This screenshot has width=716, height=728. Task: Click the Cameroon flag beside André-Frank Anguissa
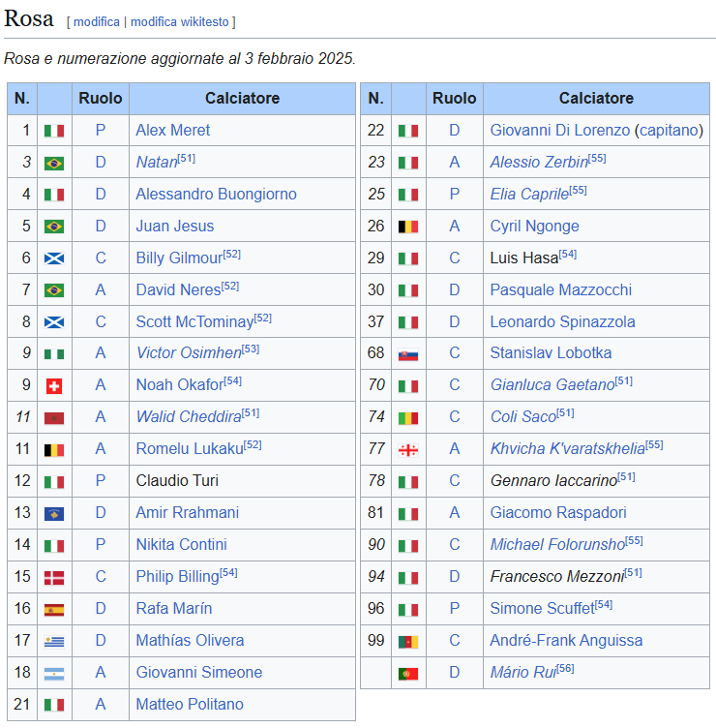tap(408, 642)
